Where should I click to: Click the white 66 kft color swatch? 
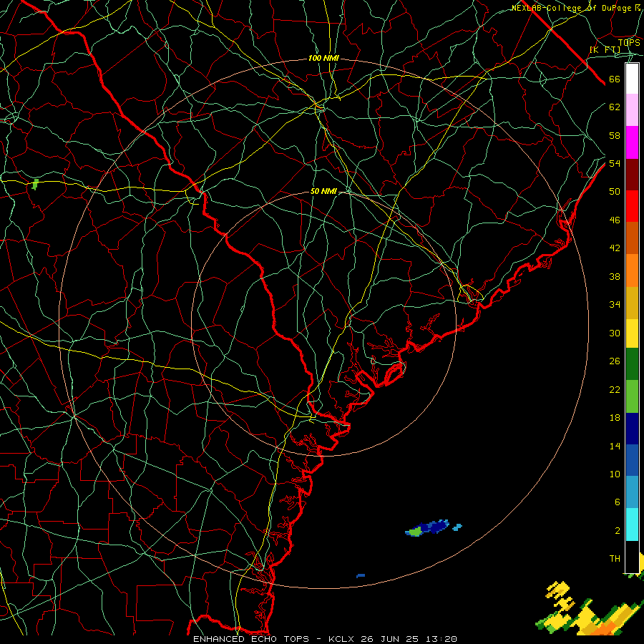[x=632, y=79]
